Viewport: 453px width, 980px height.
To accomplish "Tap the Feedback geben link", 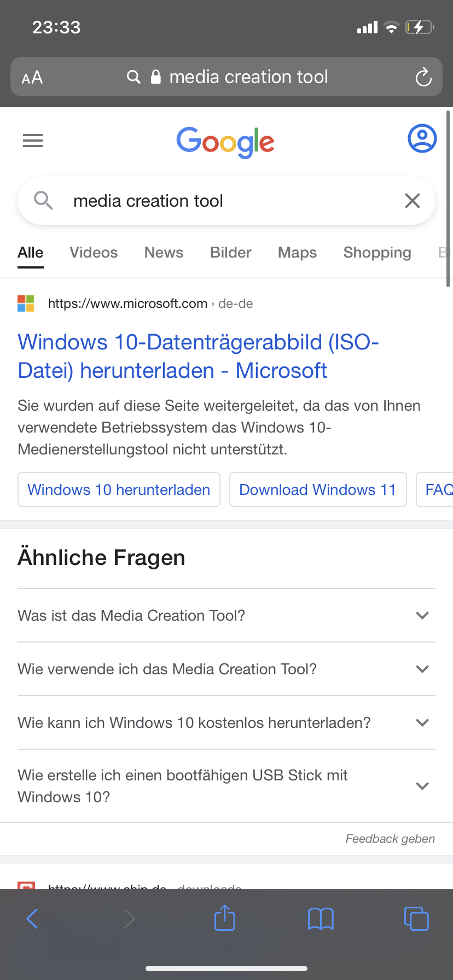I will pos(390,838).
